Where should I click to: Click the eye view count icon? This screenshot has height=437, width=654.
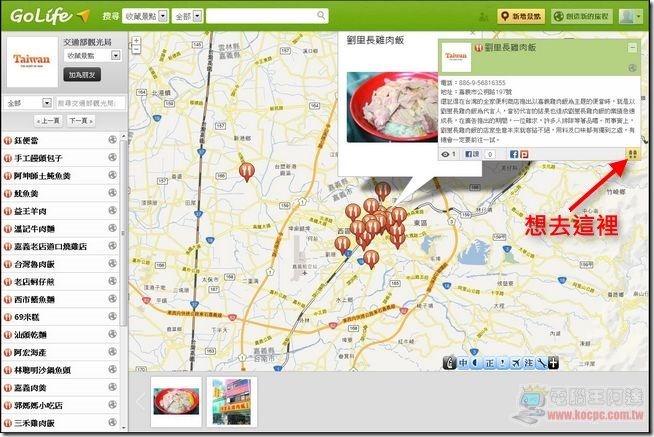(445, 154)
